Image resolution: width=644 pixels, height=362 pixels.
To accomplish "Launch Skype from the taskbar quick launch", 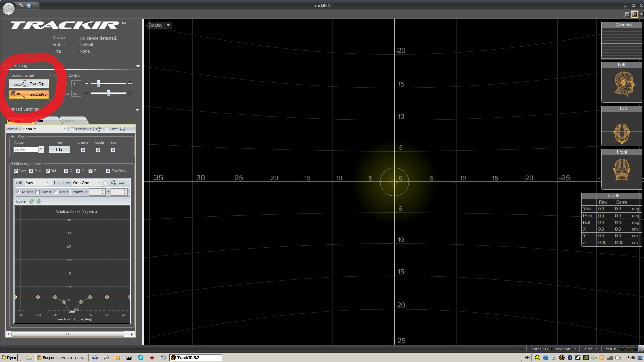I will [x=141, y=358].
